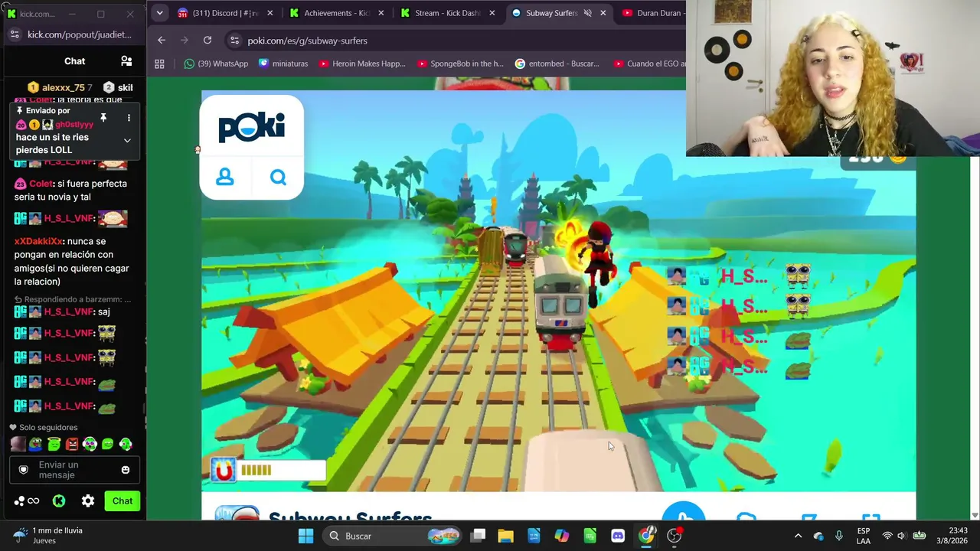Open the green Kick K points icon
980x551 pixels.
pyautogui.click(x=59, y=501)
